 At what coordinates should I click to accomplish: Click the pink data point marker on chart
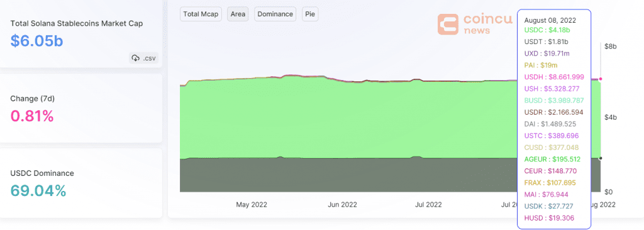[601, 79]
